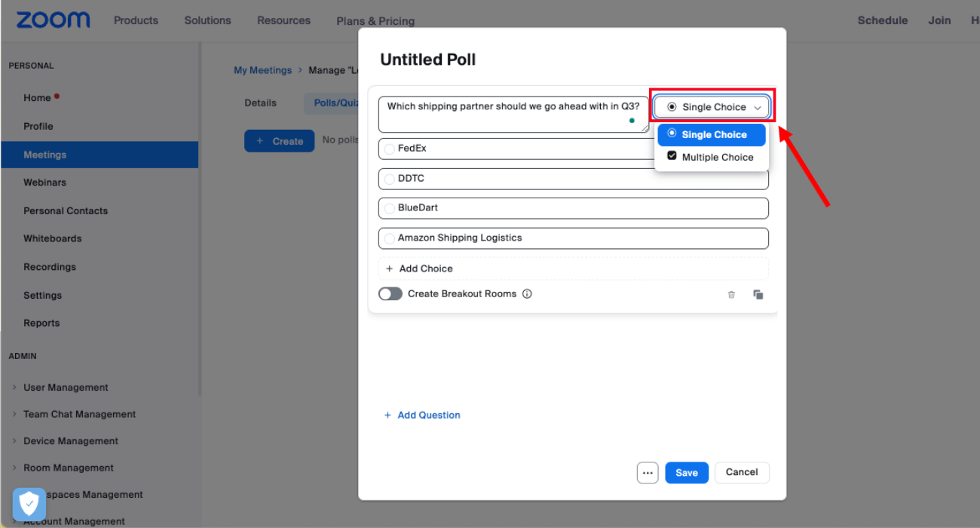Click the sidebar vertical scrollbar
Image resolution: width=980 pixels, height=528 pixels.
tap(200, 219)
